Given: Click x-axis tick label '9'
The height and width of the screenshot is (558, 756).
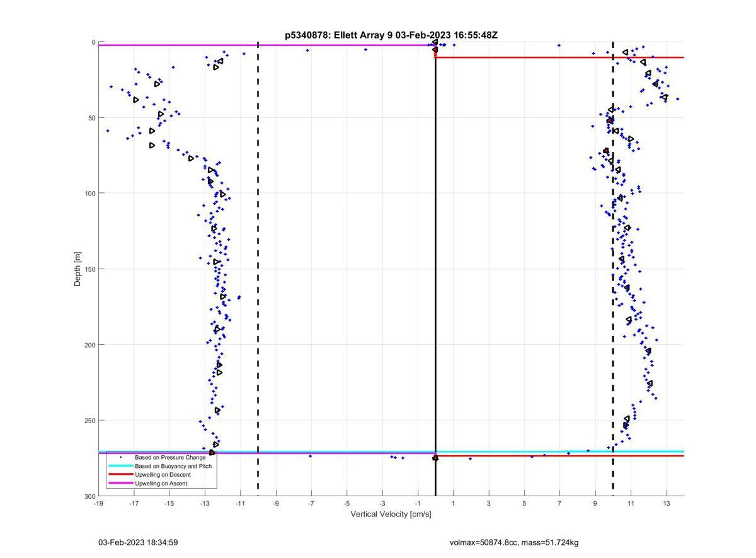Looking at the screenshot, I should pos(595,503).
